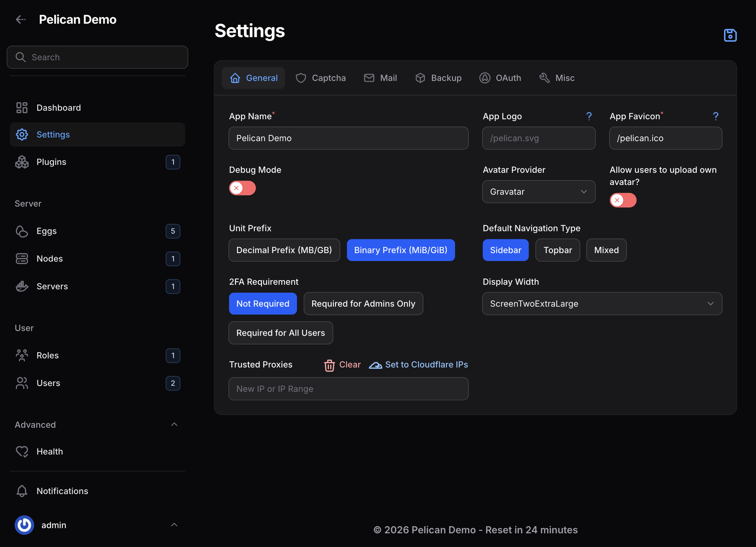Click the save disk icon
Viewport: 756px width, 547px height.
(x=730, y=35)
